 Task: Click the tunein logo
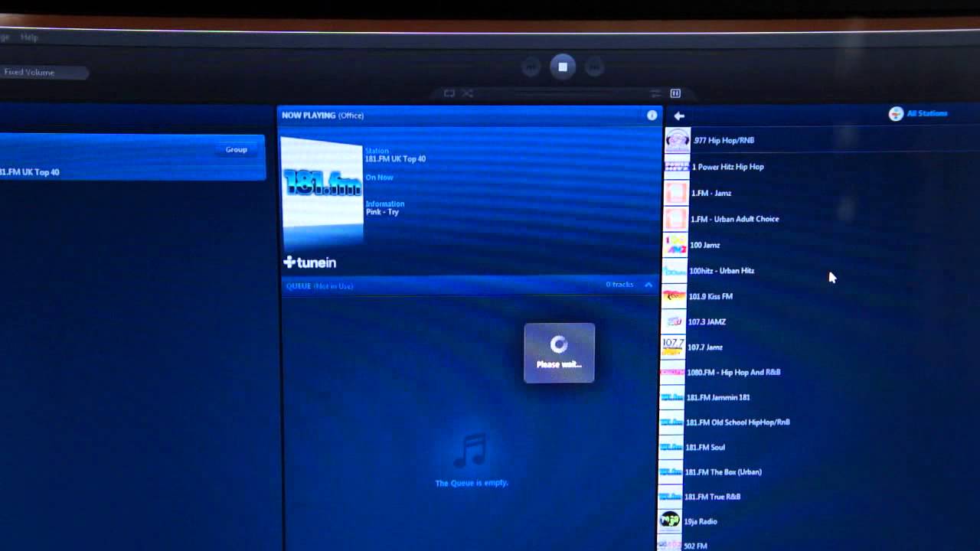[x=310, y=262]
